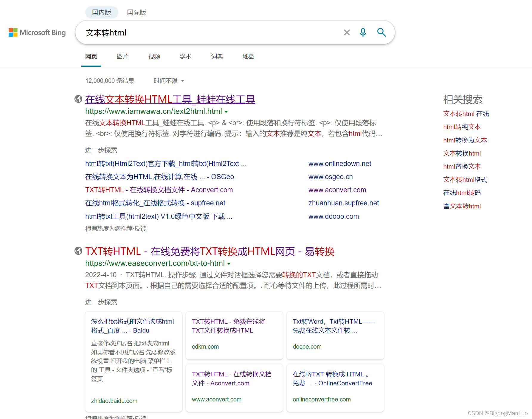532x419 pixels.
Task: Open 在线转换文本为HTML OSGeo link
Action: tap(159, 177)
